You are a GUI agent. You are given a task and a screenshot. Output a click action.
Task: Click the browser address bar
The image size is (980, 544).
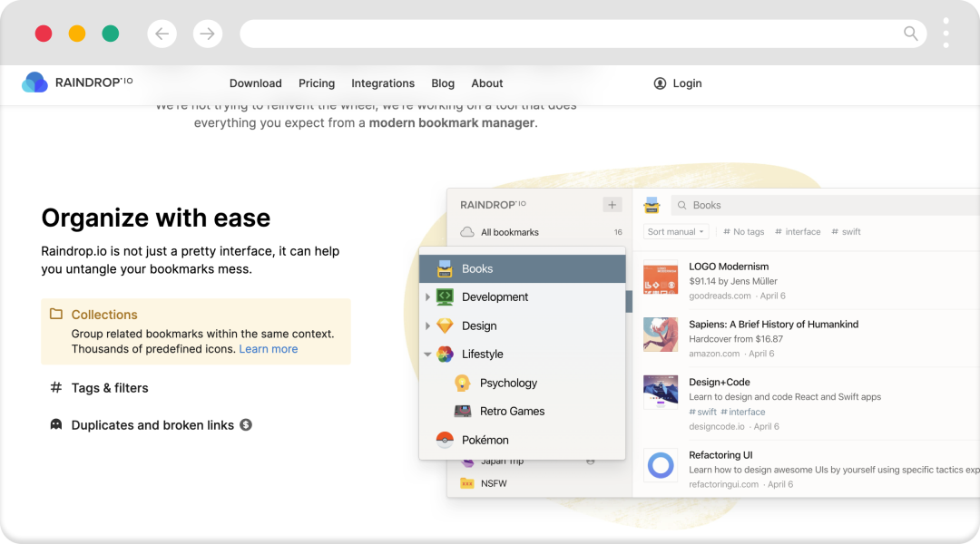click(583, 34)
